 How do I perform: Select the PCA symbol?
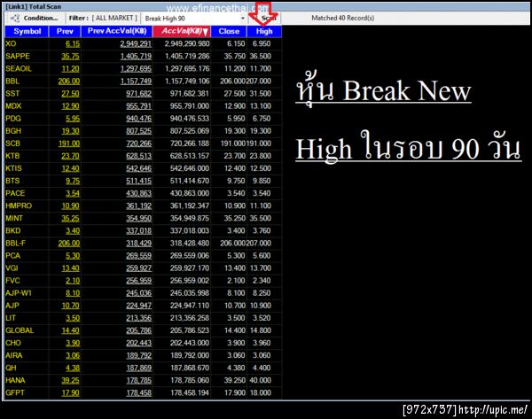pyautogui.click(x=13, y=256)
